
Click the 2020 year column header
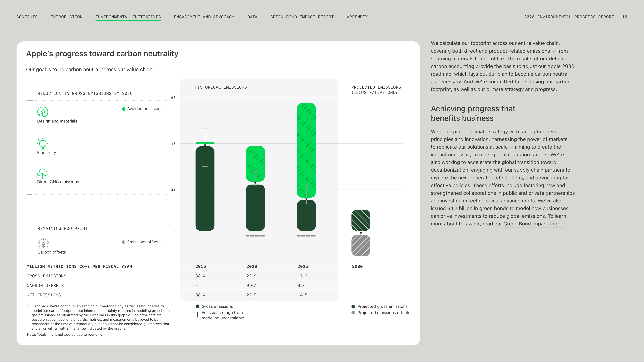pos(252,267)
